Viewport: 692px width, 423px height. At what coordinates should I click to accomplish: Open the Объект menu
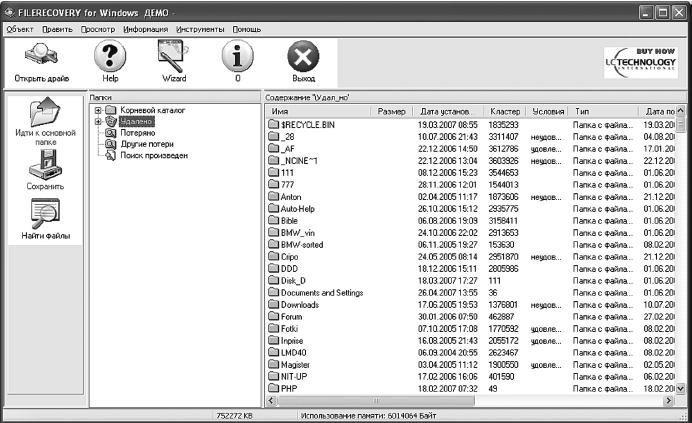point(20,29)
